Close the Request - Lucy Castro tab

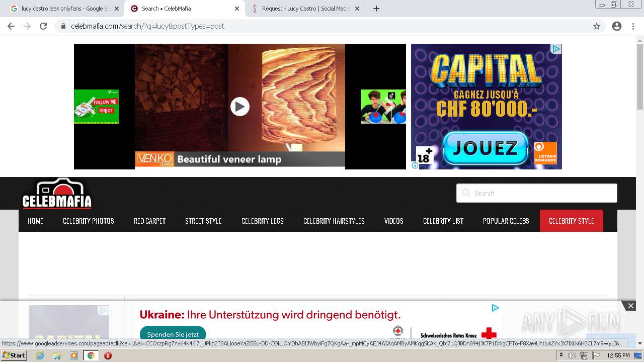(357, 9)
